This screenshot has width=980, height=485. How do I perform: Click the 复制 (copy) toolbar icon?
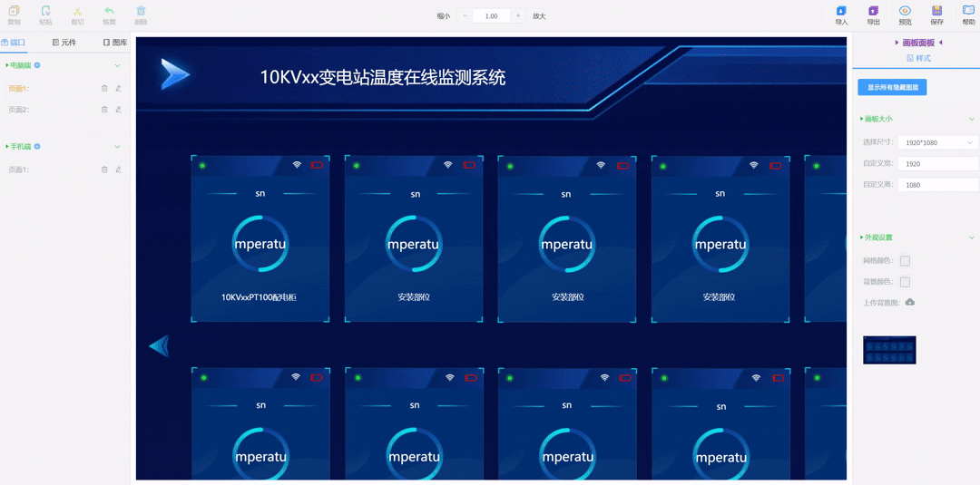click(14, 11)
